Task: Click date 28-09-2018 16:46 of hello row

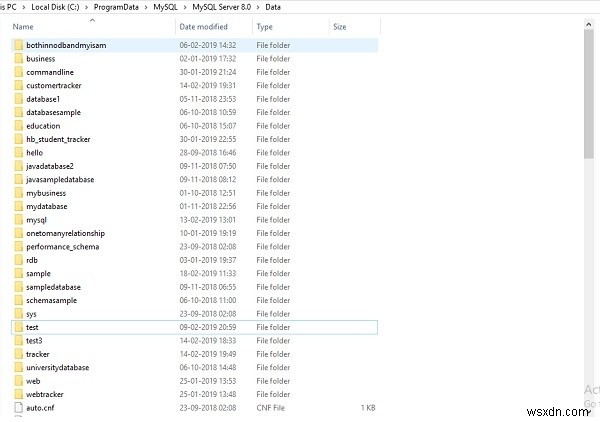Action: tap(208, 152)
